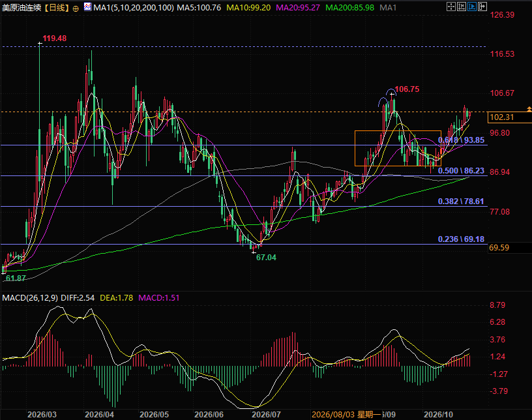Click the 2026/03 date axis label
This screenshot has height=420, width=532.
click(42, 415)
